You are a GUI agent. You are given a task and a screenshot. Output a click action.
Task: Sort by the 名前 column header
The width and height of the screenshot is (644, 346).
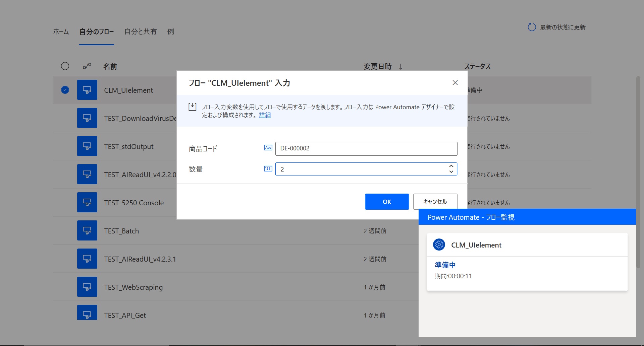(110, 67)
